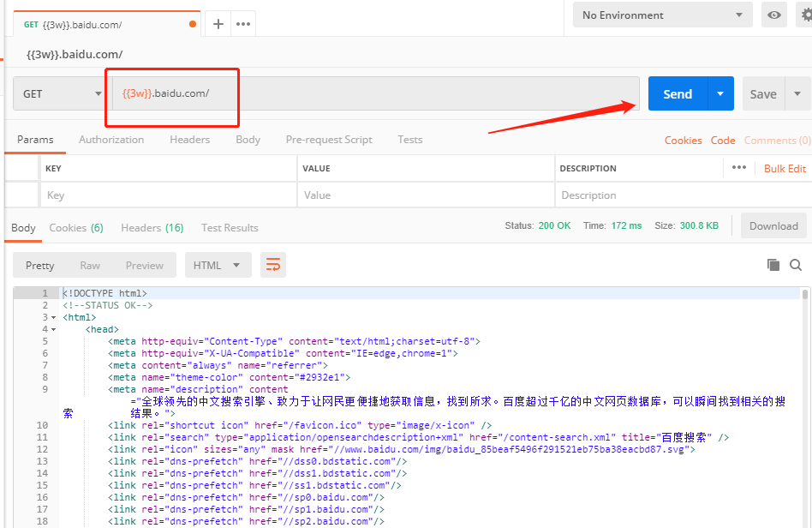Image resolution: width=812 pixels, height=528 pixels.
Task: Open manage environments gear icon
Action: click(806, 15)
